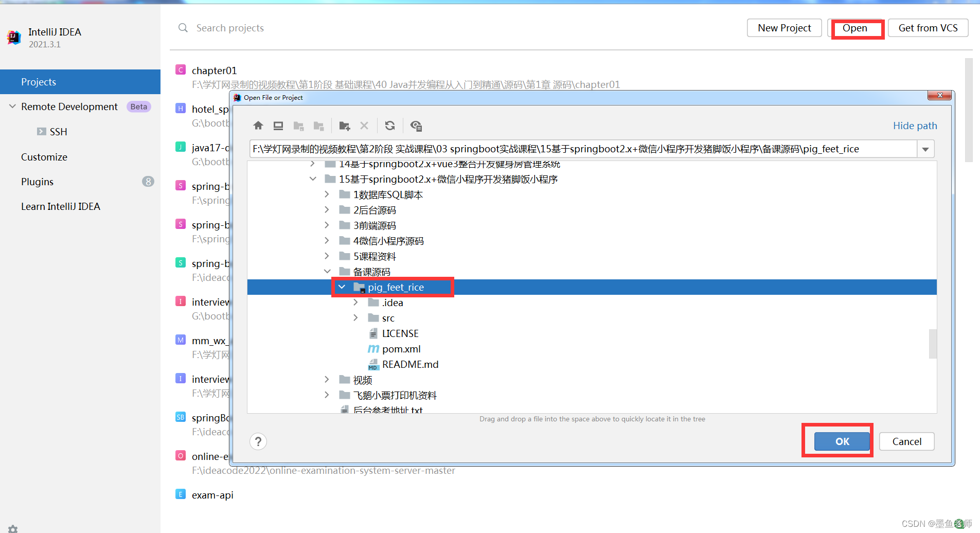Click the exam-api project icon
This screenshot has width=980, height=533.
point(181,494)
